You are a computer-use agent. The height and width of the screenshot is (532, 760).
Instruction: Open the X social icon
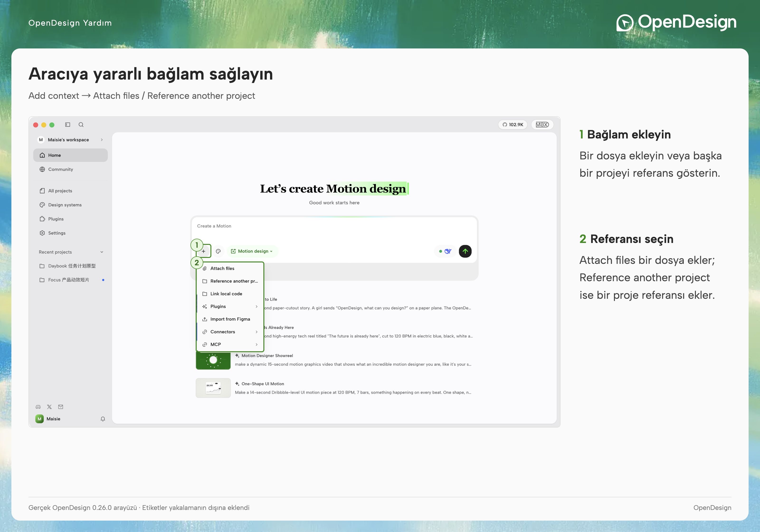49,407
